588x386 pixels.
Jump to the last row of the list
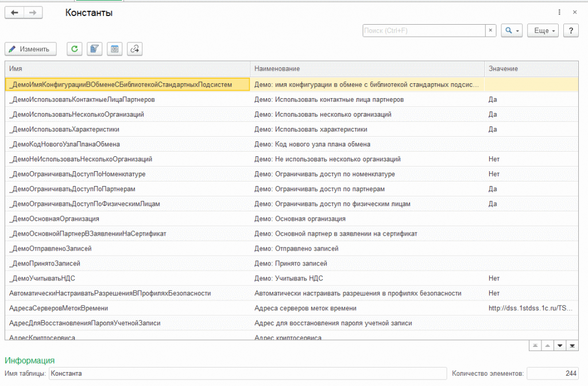tap(572, 345)
